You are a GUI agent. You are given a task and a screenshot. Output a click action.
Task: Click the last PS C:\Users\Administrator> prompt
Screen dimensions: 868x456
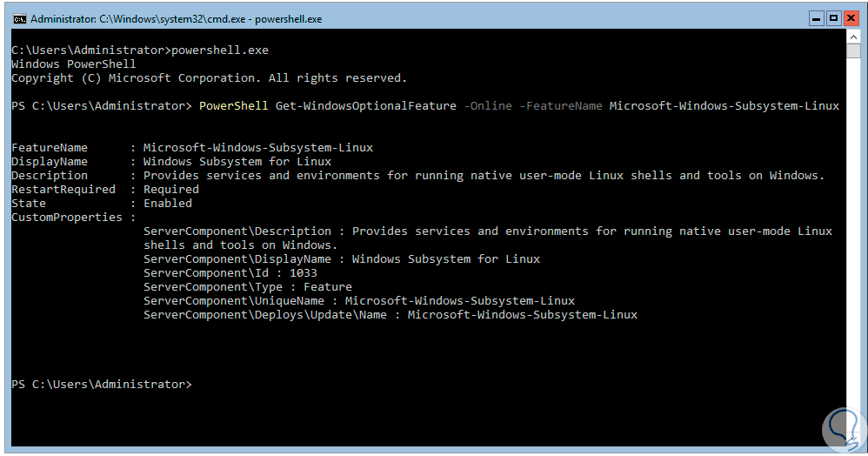click(x=102, y=384)
